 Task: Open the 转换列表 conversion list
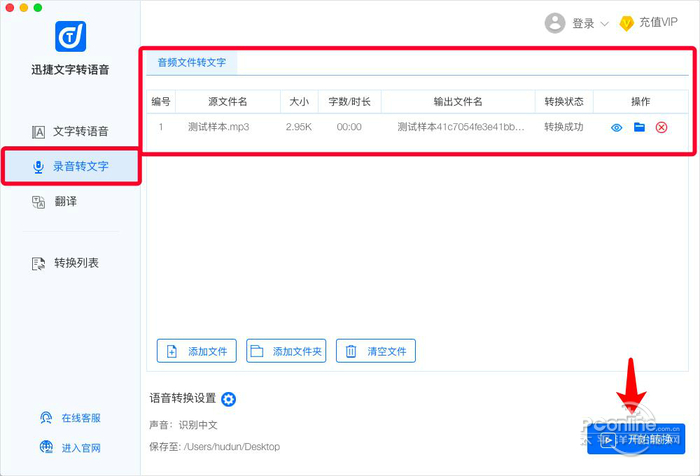coord(65,263)
